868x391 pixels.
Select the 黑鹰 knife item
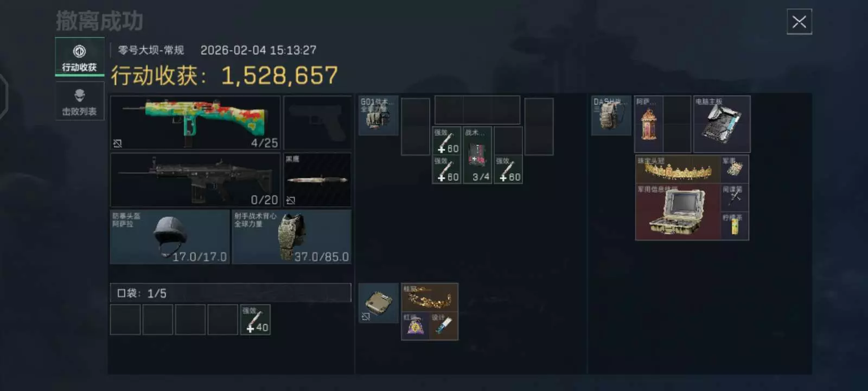tap(317, 180)
